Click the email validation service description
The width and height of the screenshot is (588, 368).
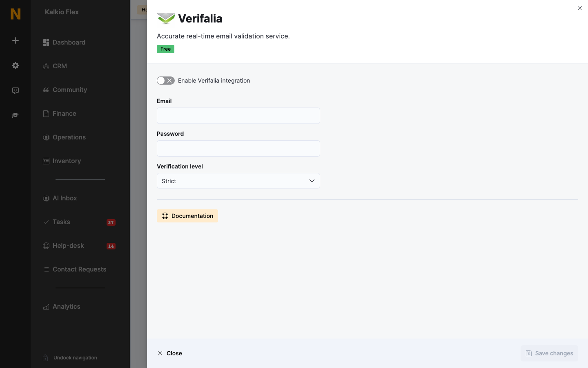coord(223,36)
